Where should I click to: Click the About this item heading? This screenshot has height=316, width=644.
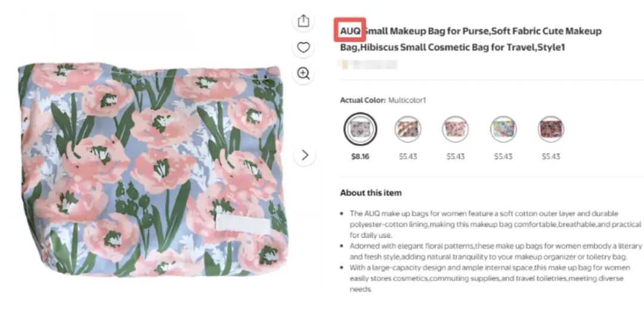pos(371,193)
